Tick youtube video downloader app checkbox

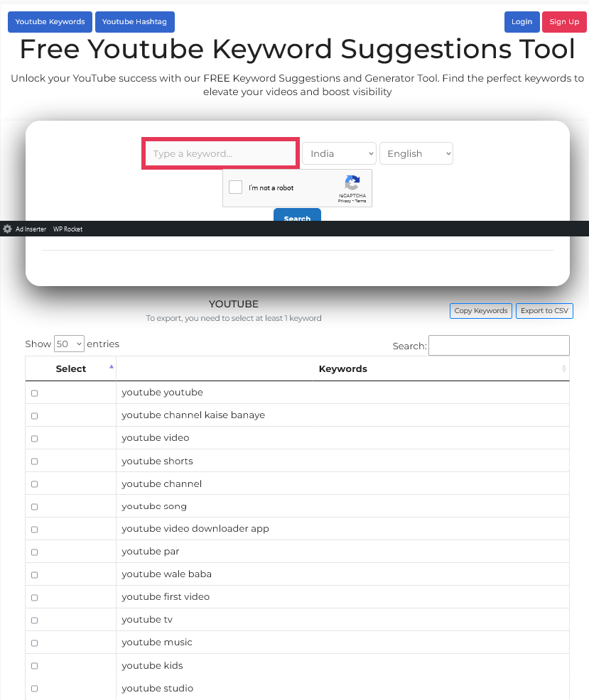point(34,530)
